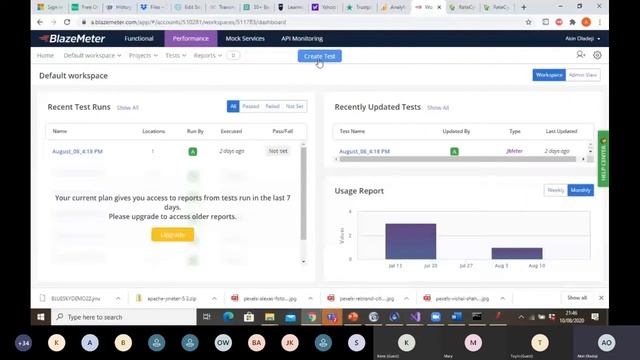This screenshot has width=640, height=360.
Task: Open August_08_4:19 PM in Recent Test Runs
Action: (x=77, y=151)
